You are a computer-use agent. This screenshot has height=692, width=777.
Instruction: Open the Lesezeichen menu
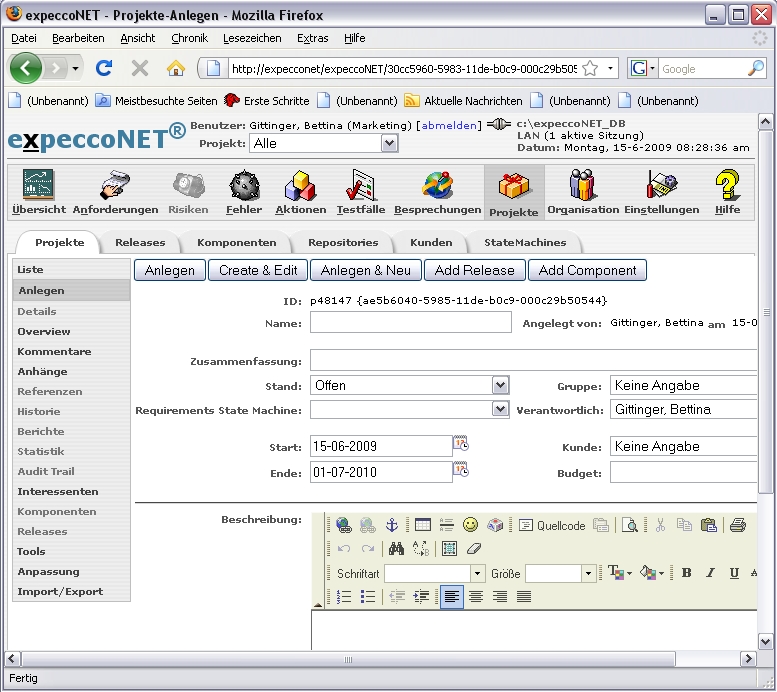(x=252, y=38)
